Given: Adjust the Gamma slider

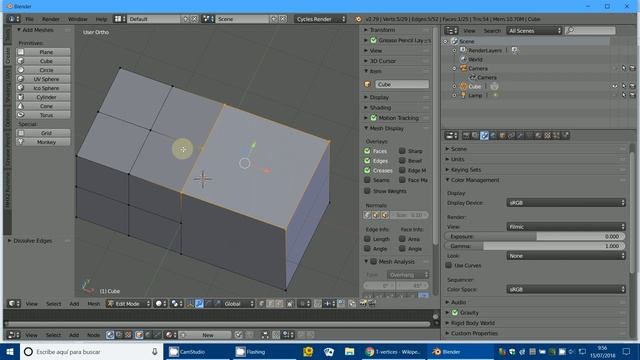Looking at the screenshot, I should pyautogui.click(x=535, y=246).
